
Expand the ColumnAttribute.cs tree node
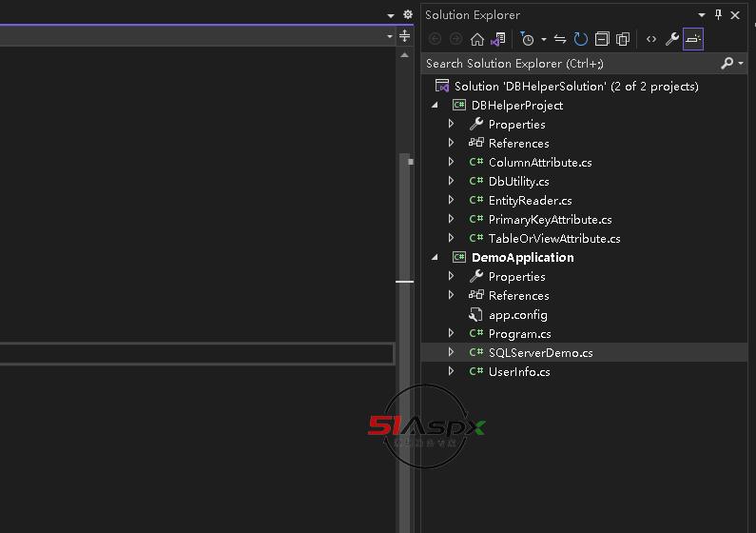click(x=452, y=162)
